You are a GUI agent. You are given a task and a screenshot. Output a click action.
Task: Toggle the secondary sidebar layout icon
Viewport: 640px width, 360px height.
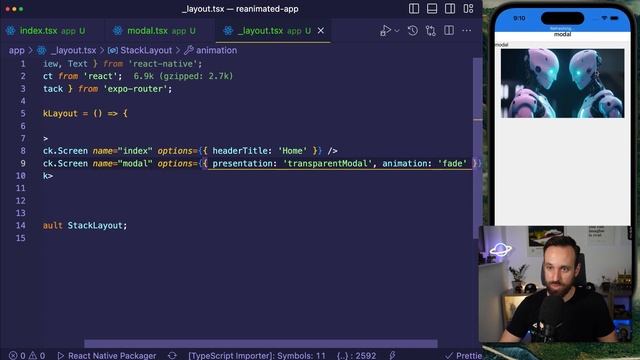point(450,9)
